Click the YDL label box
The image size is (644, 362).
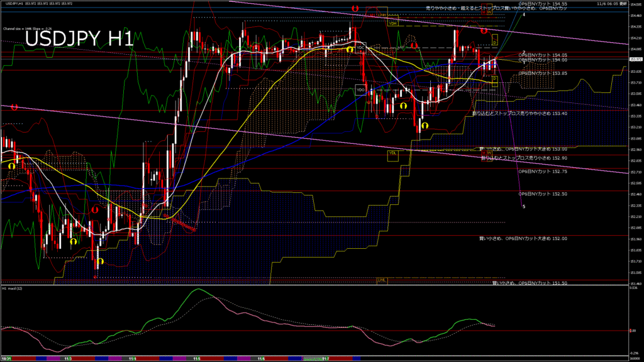click(x=392, y=153)
